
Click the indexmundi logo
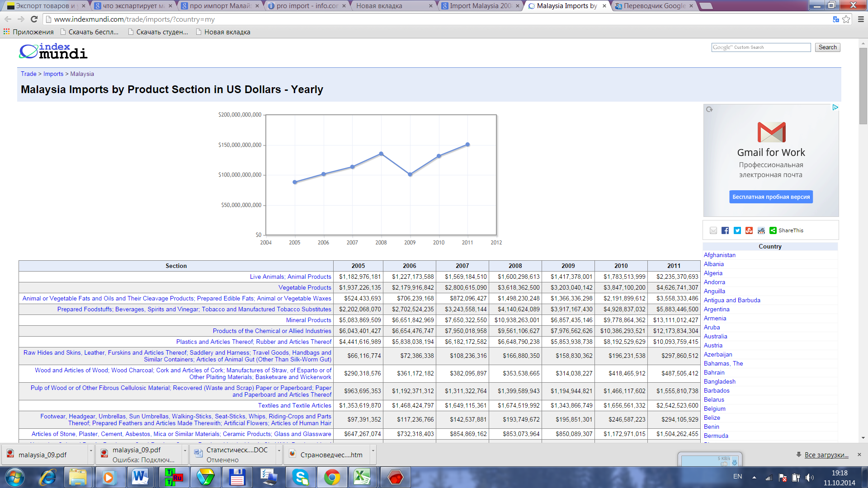53,52
